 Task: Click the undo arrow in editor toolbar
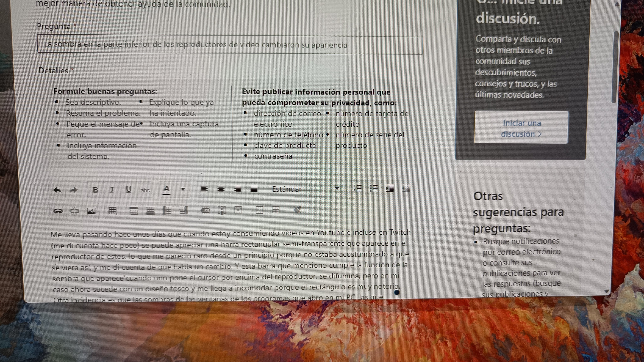click(x=58, y=190)
